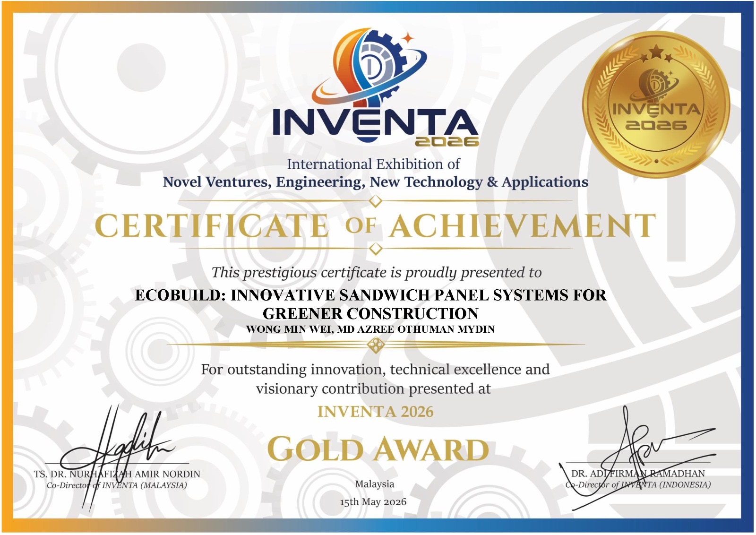This screenshot has height=535, width=756.
Task: Click the "GOLD AWARD" text
Action: tap(378, 449)
